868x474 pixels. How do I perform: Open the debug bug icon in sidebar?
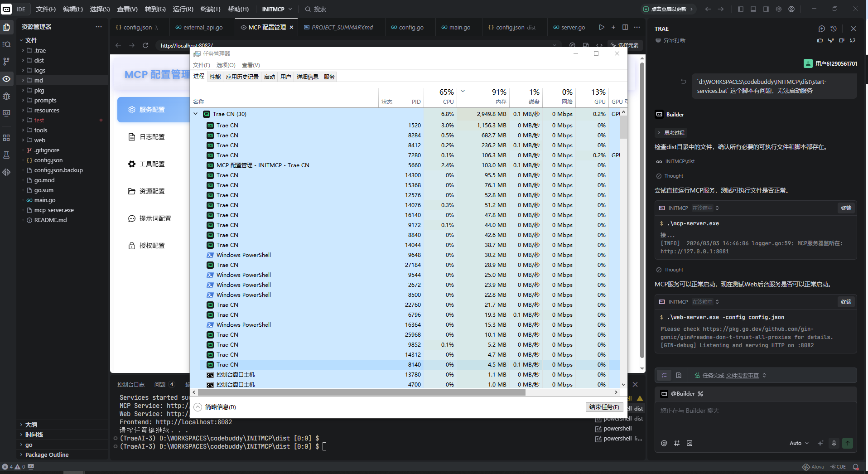point(6,96)
